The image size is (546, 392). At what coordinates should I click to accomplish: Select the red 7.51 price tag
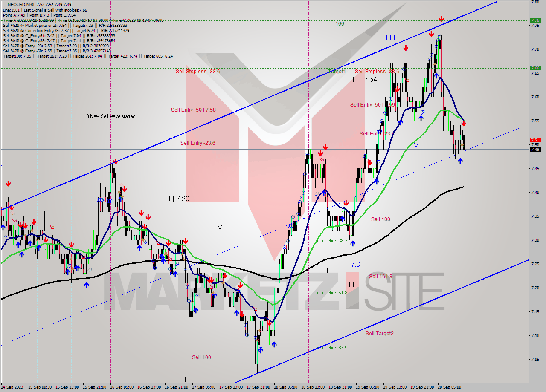tap(535, 140)
